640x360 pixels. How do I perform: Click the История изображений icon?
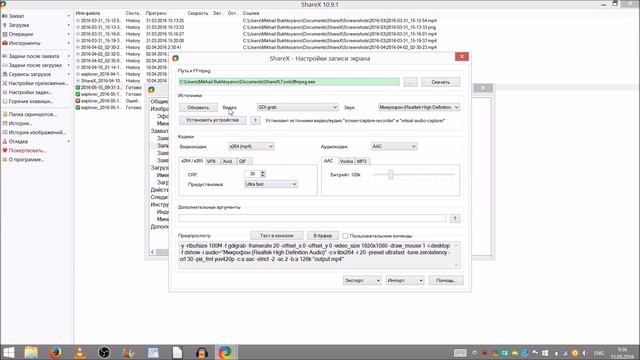point(5,132)
